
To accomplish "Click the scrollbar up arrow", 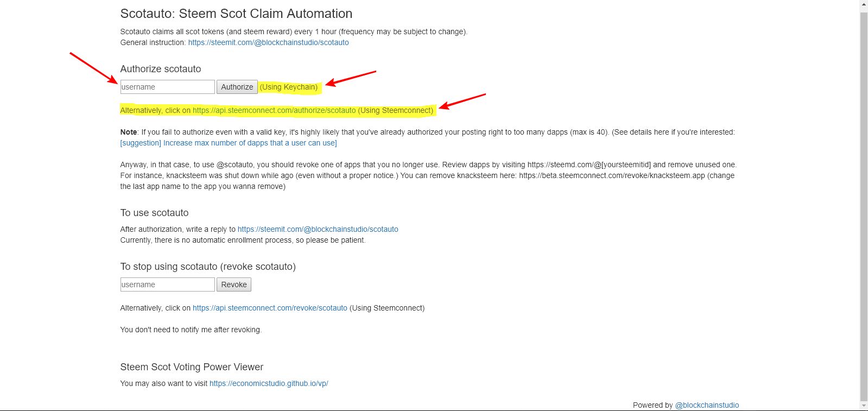I will (x=864, y=4).
